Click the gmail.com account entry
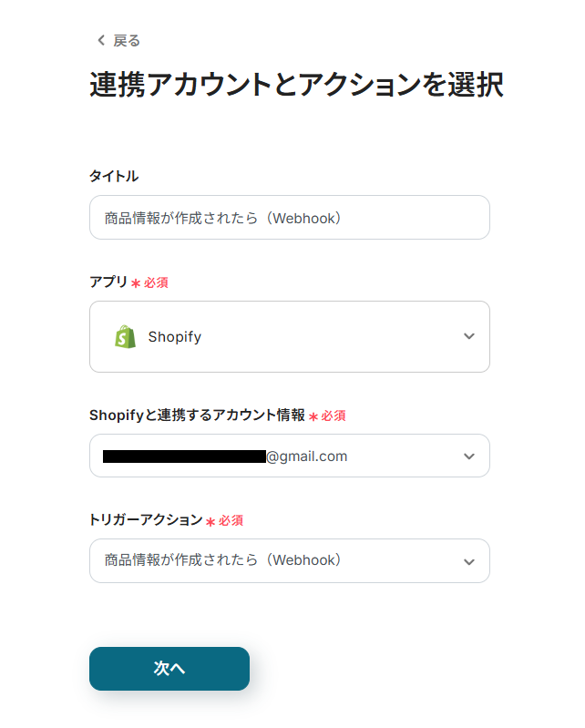 307,456
